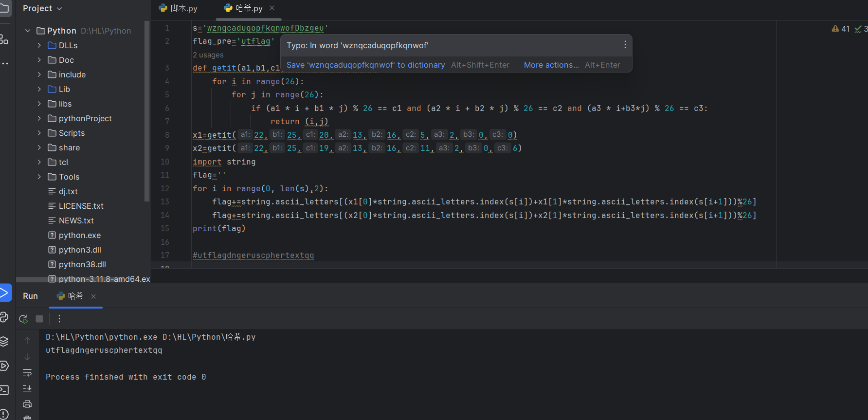Open the Services sidebar icon
The height and width of the screenshot is (420, 868).
(x=4, y=366)
